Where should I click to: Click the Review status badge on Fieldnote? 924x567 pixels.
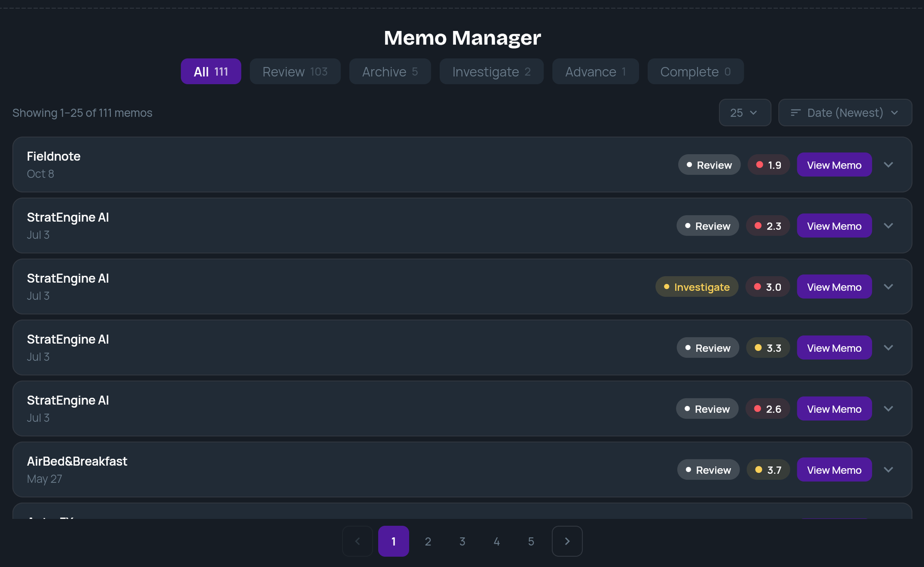tap(709, 165)
